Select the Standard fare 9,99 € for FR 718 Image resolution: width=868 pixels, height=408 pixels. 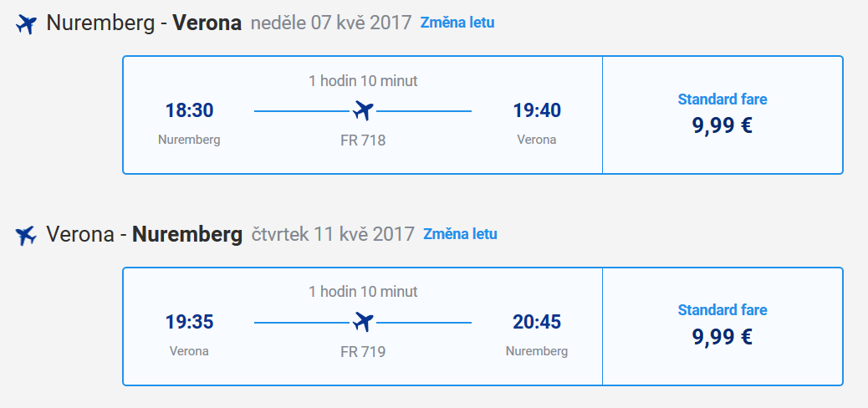click(x=722, y=115)
